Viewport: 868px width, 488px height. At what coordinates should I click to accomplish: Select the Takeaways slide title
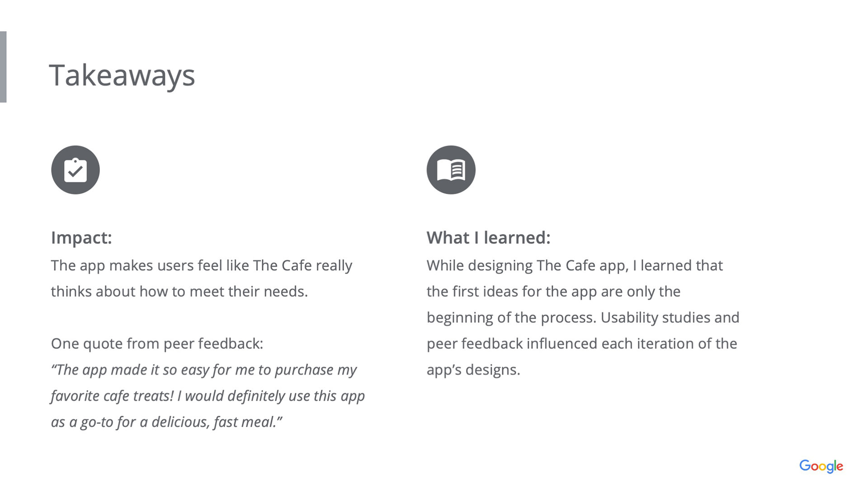tap(122, 75)
